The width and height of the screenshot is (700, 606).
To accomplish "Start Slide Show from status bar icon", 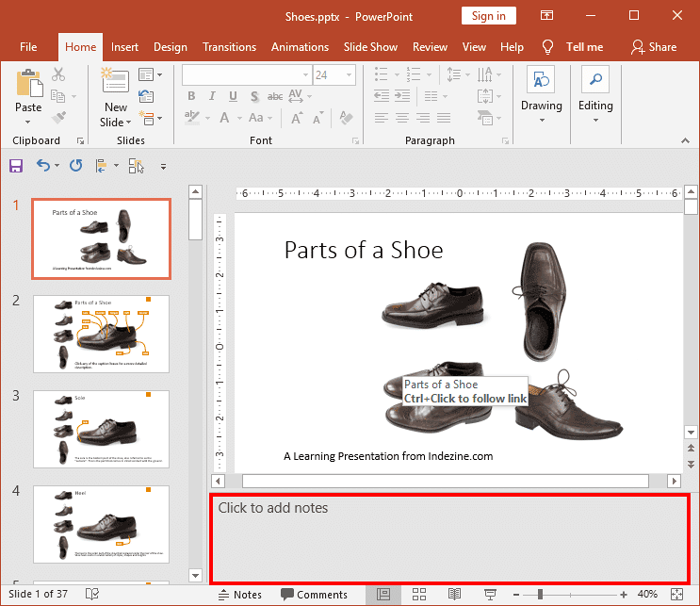I will [490, 594].
